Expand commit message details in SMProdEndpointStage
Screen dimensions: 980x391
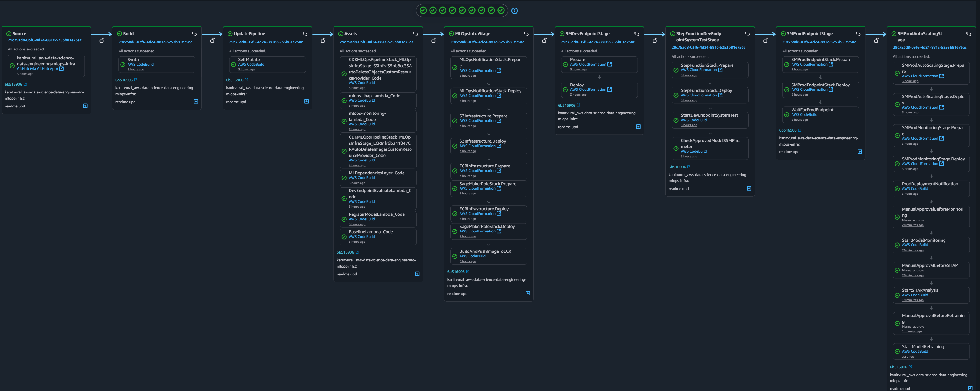pyautogui.click(x=860, y=151)
